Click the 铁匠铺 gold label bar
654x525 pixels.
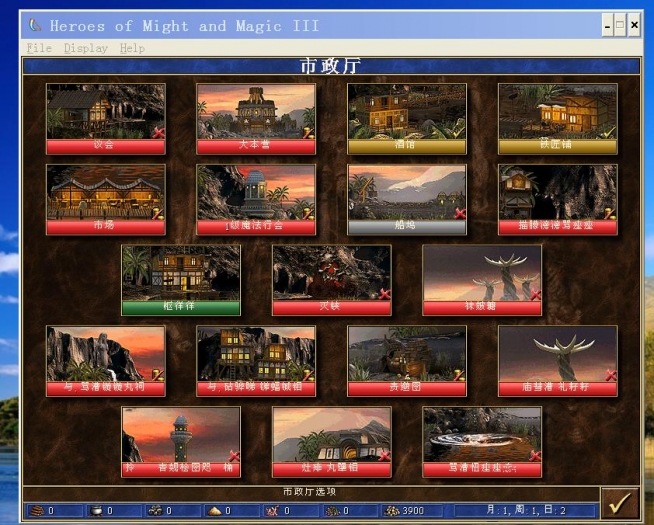click(558, 146)
